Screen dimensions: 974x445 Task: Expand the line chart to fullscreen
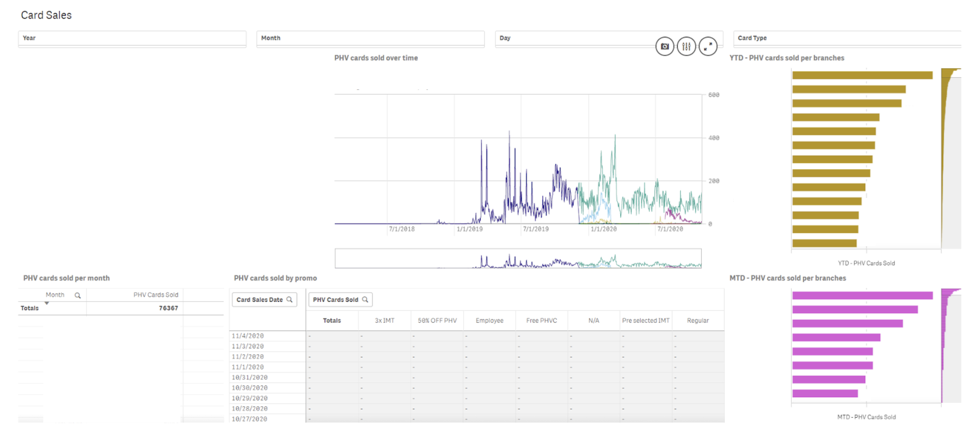(x=708, y=46)
